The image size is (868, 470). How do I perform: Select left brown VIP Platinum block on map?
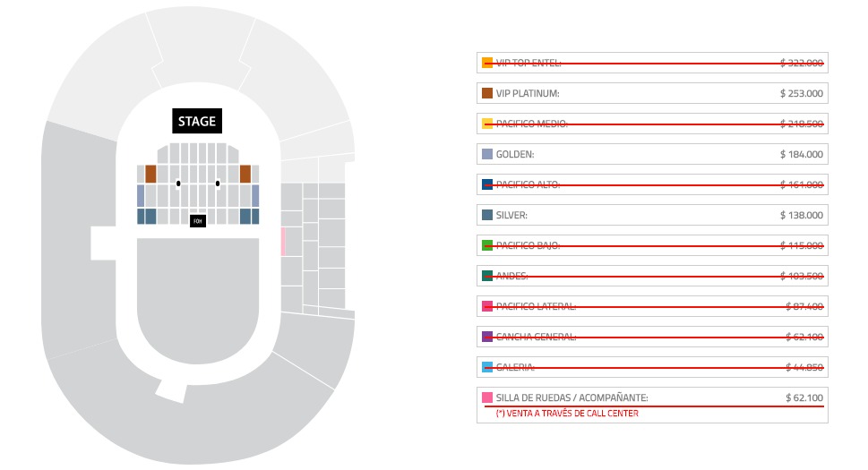[150, 174]
